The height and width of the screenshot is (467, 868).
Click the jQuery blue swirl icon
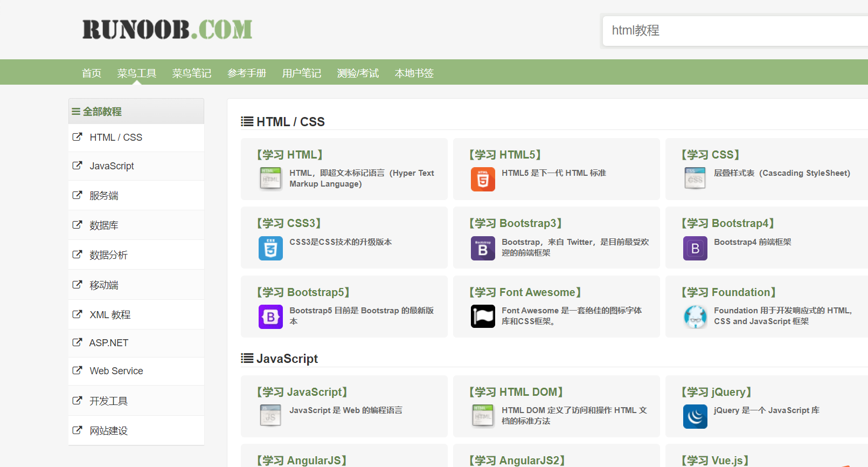coord(695,417)
